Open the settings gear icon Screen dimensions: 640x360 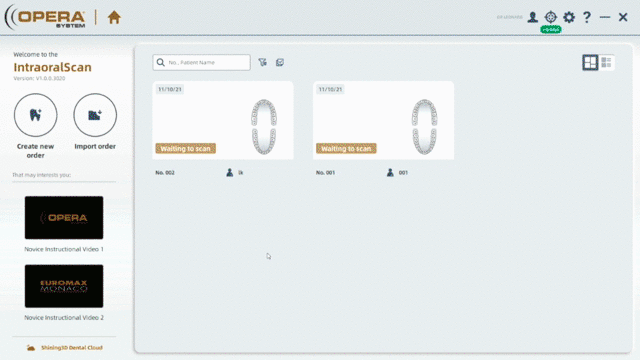(569, 17)
